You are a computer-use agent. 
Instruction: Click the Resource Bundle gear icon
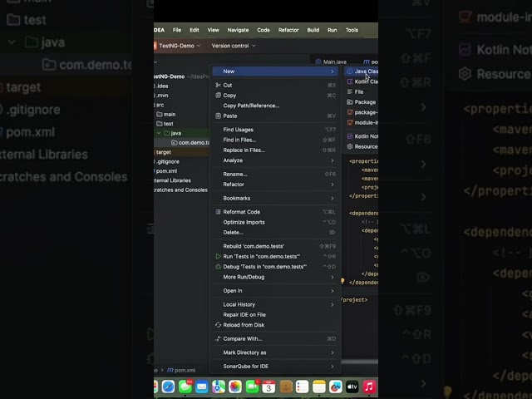coord(350,146)
